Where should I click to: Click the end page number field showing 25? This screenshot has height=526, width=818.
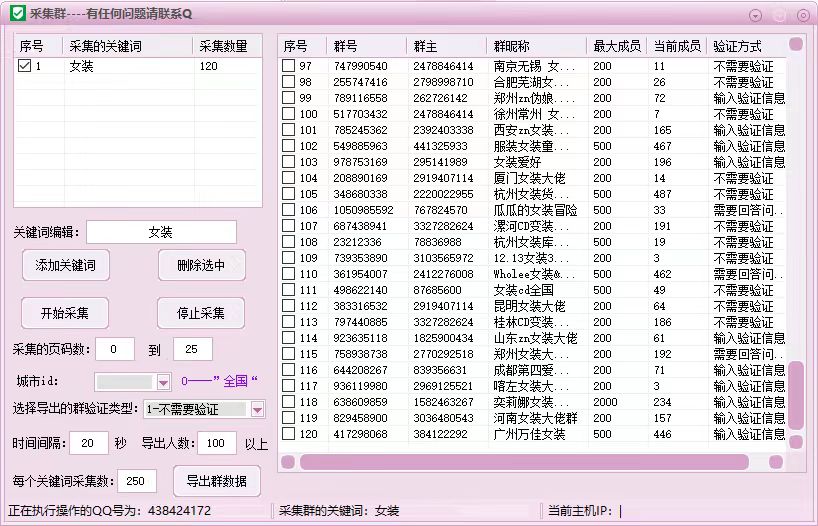[193, 349]
